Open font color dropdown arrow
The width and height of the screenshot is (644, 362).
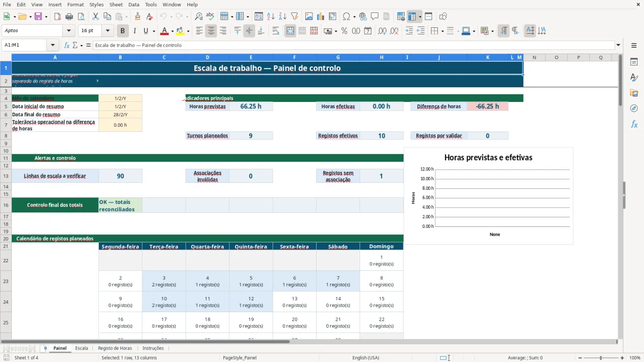pyautogui.click(x=172, y=31)
